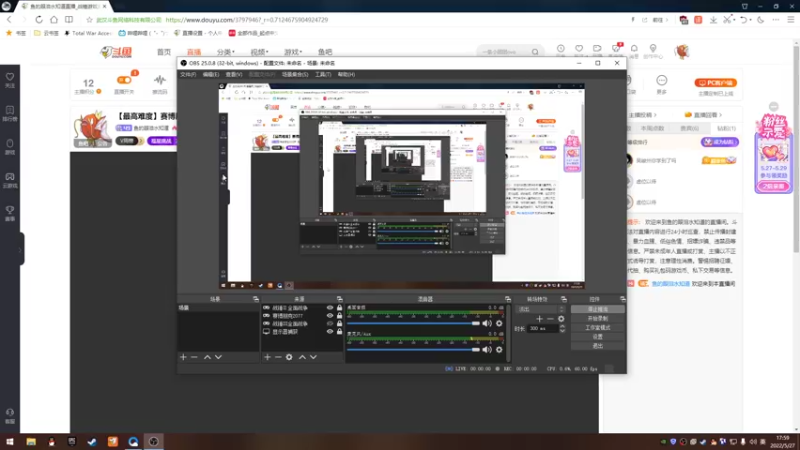Viewport: 800px width, 450px height.
Task: Expand the Douyu 视频 navigation dropdown
Action: tap(259, 52)
